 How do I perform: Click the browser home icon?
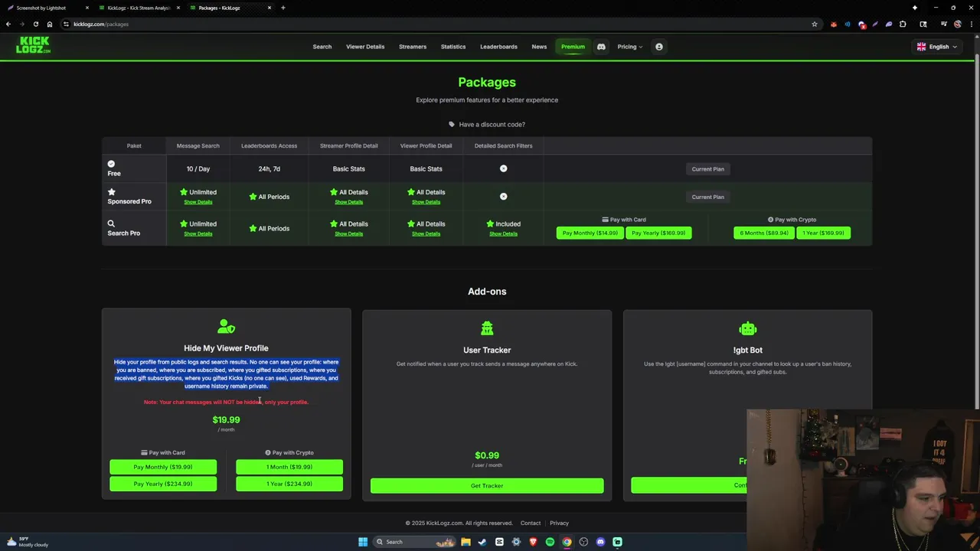tap(50, 24)
